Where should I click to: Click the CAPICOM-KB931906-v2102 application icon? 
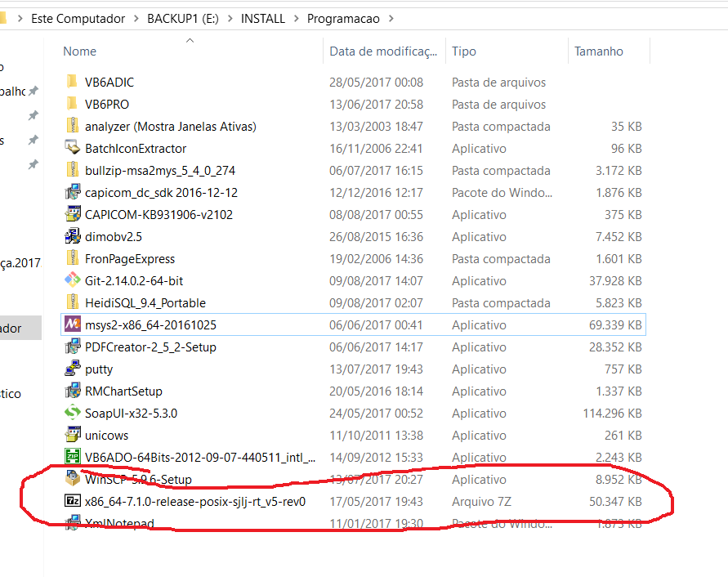(x=72, y=214)
